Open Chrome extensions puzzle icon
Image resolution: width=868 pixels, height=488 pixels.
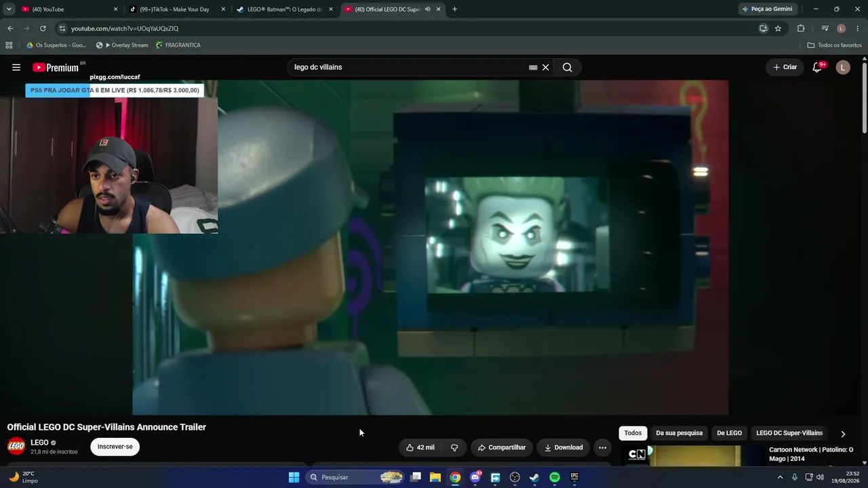point(801,28)
